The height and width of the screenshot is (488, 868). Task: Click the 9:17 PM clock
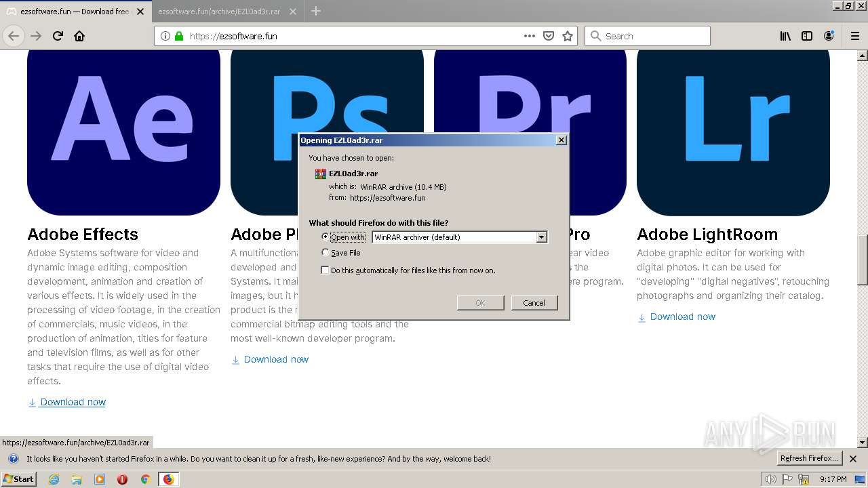(x=833, y=479)
